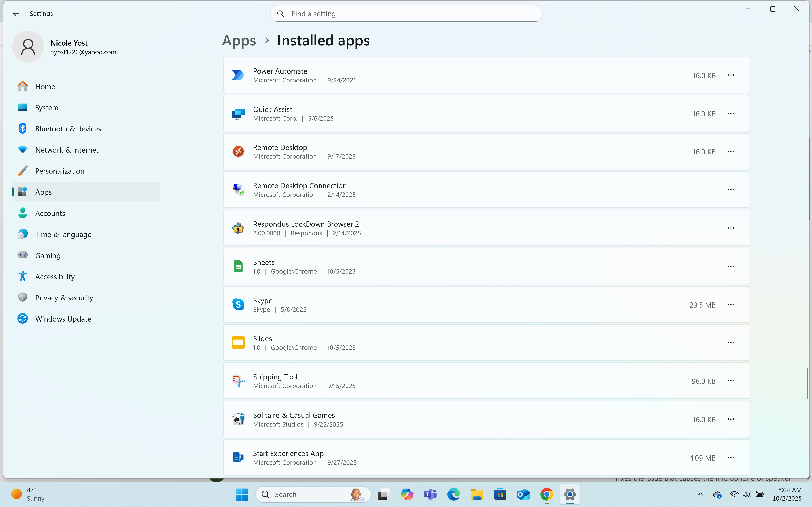This screenshot has height=507, width=812.
Task: Select Privacy & security in sidebar
Action: click(64, 298)
